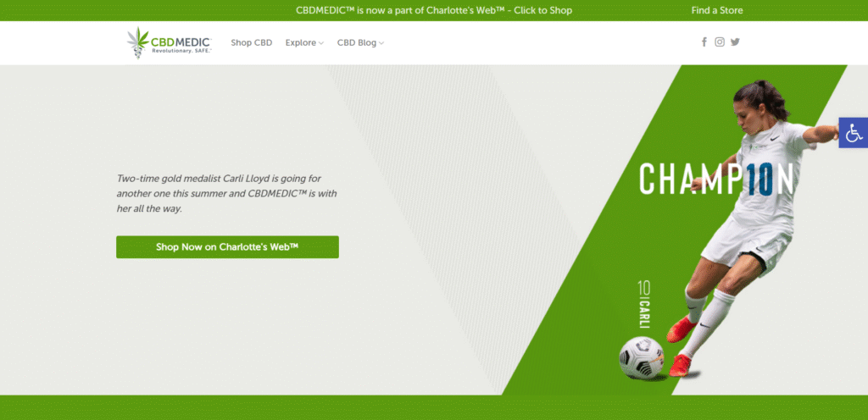The image size is (868, 420).
Task: Open the Facebook social icon
Action: coord(704,42)
